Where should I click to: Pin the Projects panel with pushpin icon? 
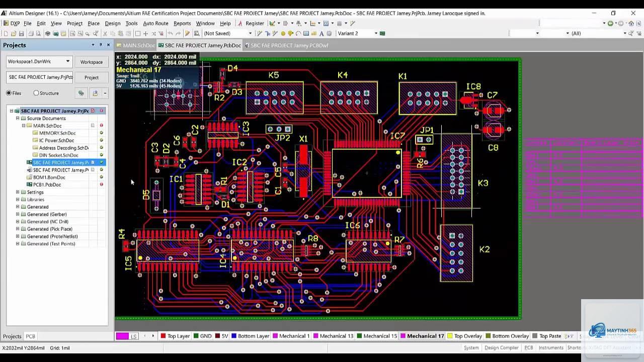coord(101,45)
